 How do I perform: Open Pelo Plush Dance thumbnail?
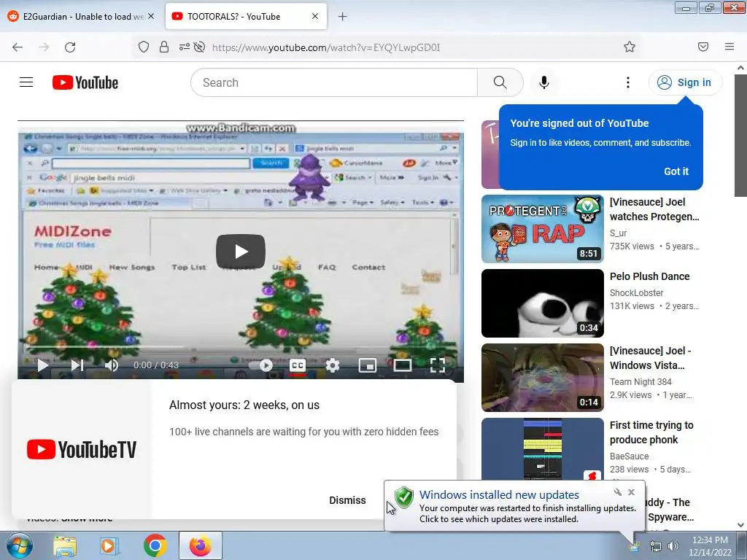[x=543, y=303]
